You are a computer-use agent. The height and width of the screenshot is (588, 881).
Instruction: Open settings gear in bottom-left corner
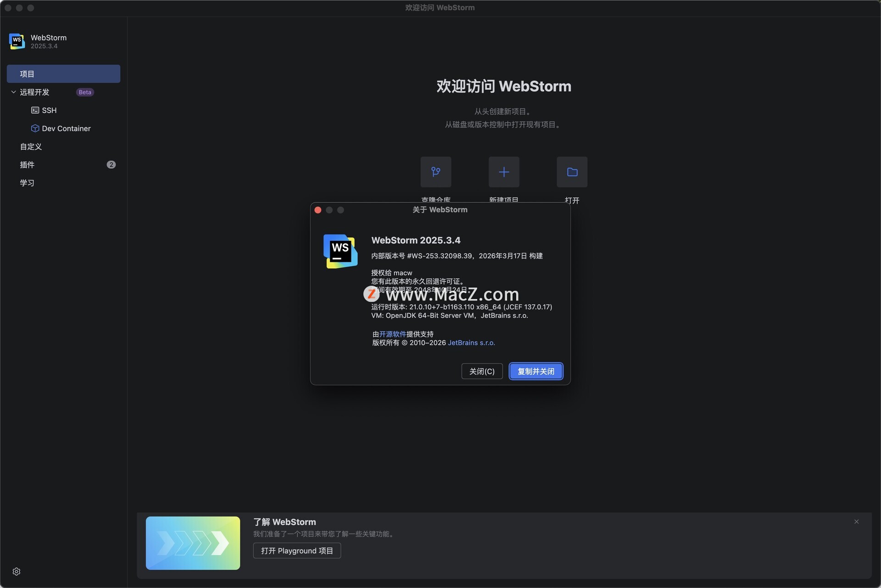point(17,571)
